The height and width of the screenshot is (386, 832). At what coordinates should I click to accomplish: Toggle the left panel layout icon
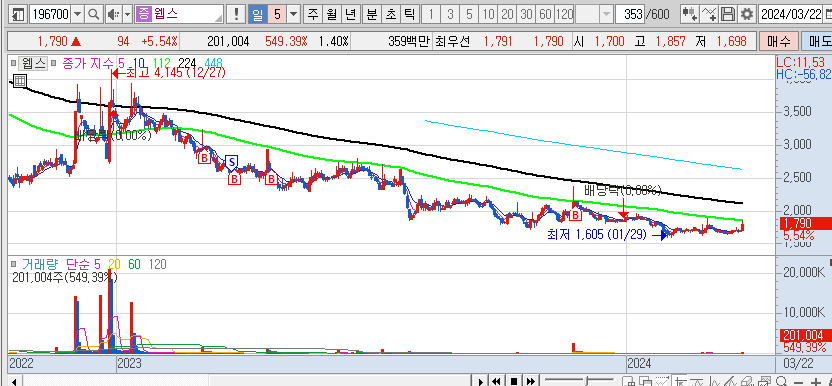(18, 14)
